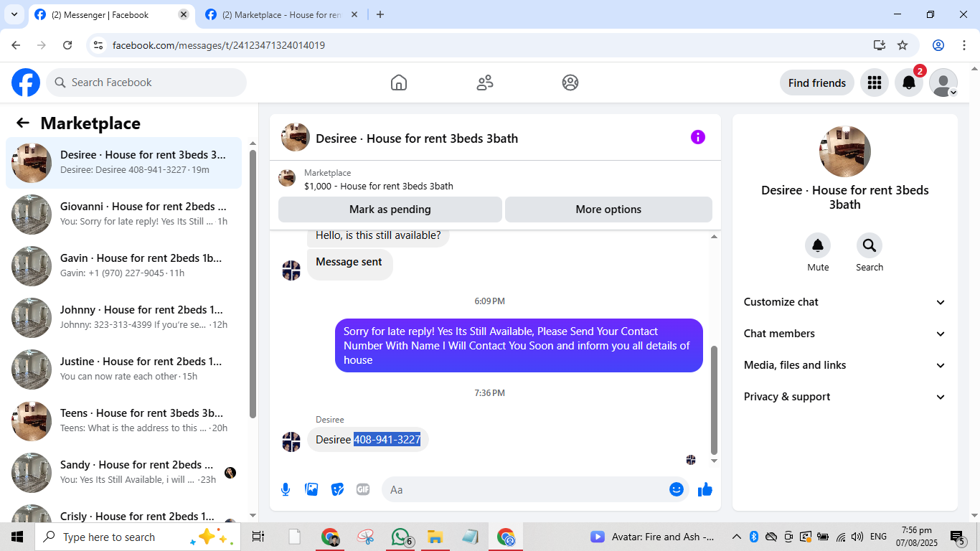Image resolution: width=980 pixels, height=551 pixels.
Task: Click the conversation list scrollbar
Action: coord(253,283)
